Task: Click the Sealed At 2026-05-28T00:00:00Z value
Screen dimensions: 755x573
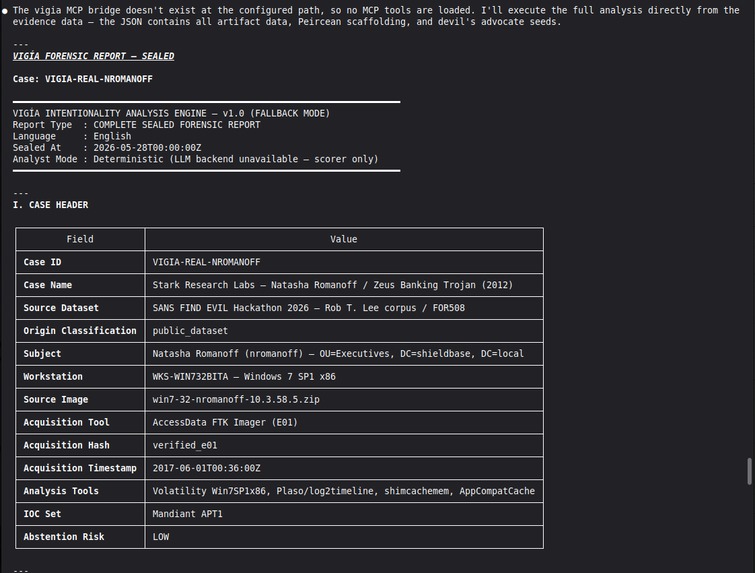Action: [147, 148]
